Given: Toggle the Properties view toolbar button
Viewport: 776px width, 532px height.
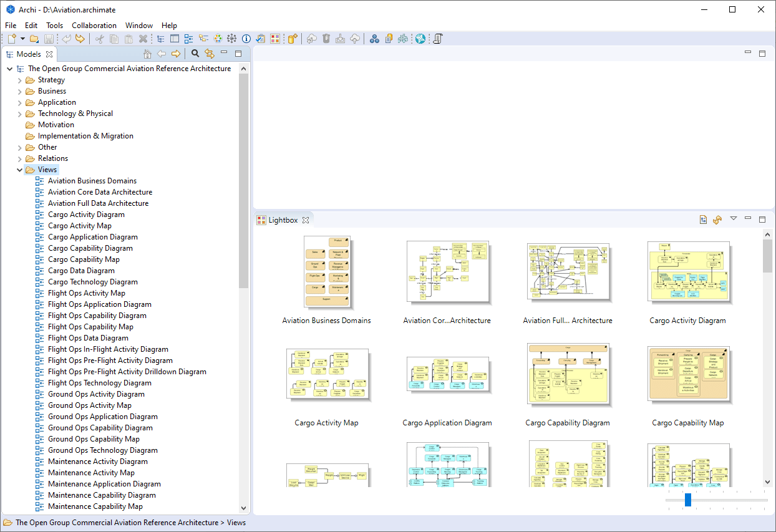Looking at the screenshot, I should click(x=175, y=39).
